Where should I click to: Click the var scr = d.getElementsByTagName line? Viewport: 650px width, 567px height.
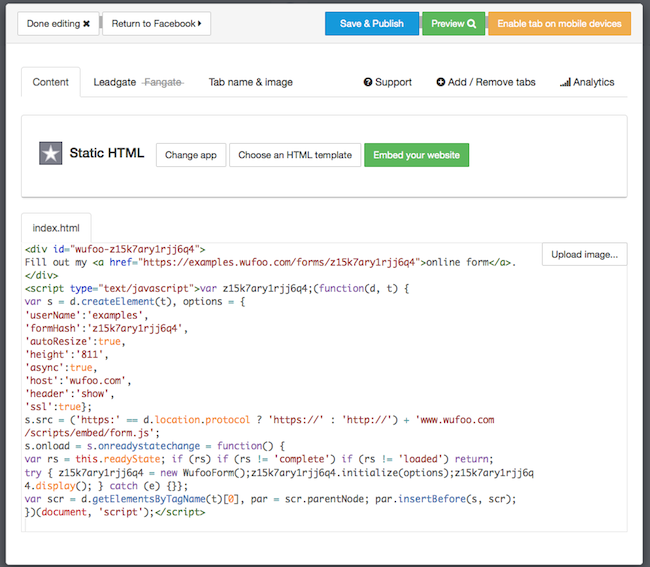[270, 499]
